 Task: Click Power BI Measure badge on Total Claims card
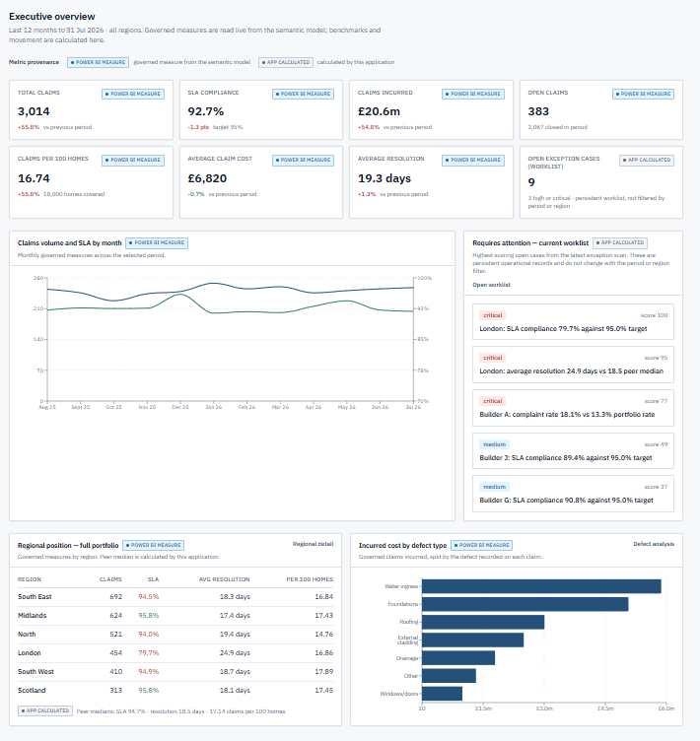(132, 94)
